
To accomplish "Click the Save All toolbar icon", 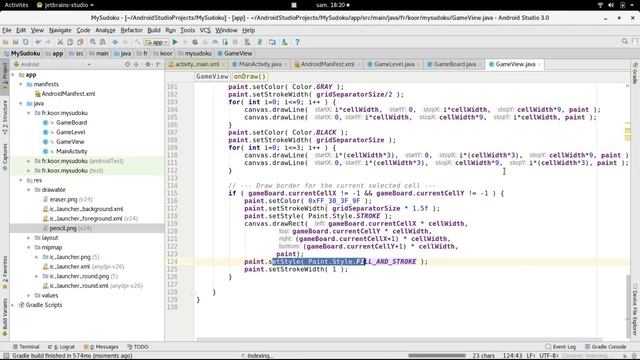I will click(x=16, y=42).
